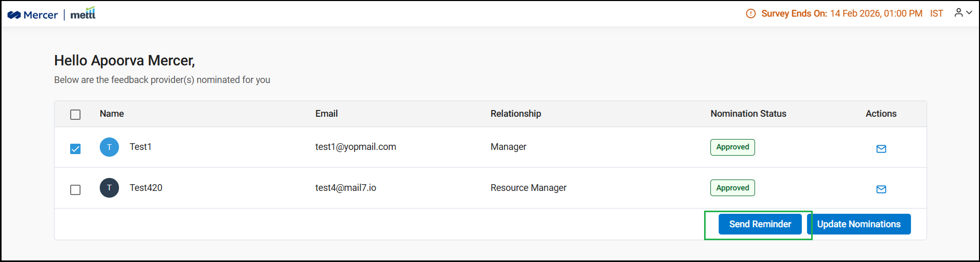Click the Mettl logo
The width and height of the screenshot is (980, 262).
click(x=83, y=14)
